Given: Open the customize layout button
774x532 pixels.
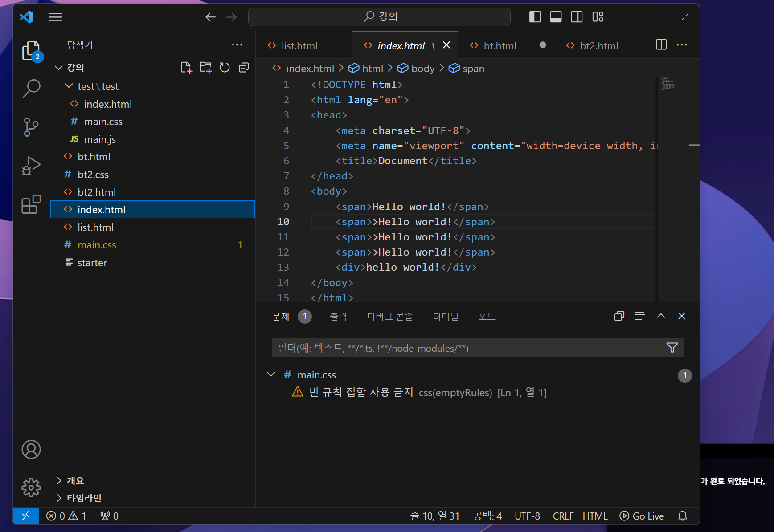Looking at the screenshot, I should tap(598, 17).
